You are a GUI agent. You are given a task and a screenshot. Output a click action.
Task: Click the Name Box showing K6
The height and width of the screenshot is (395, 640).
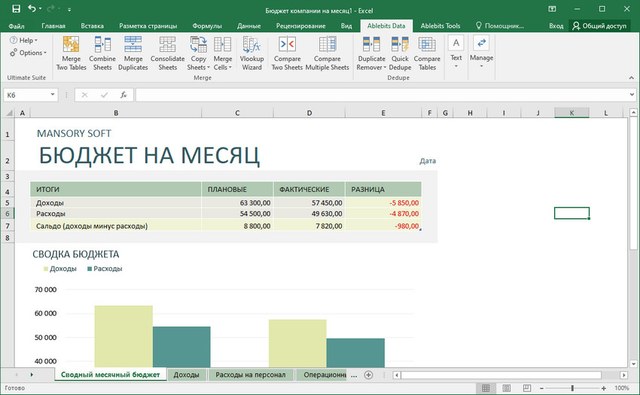coord(27,95)
